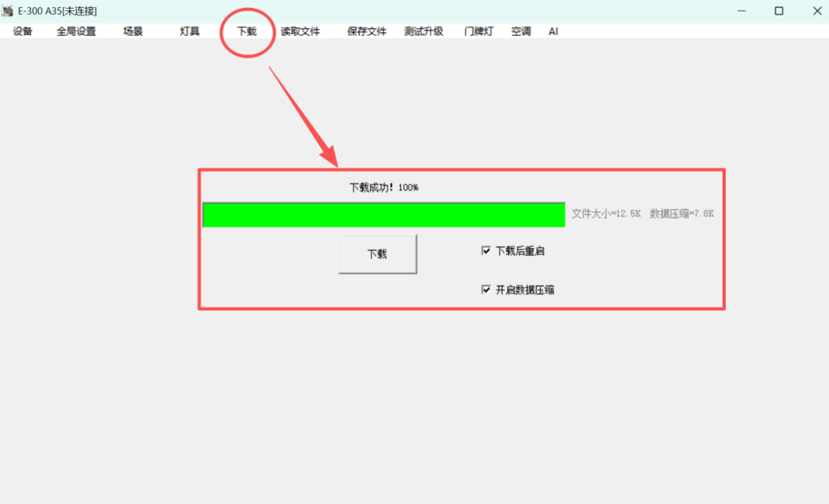
Task: Open the 保存文件 menu
Action: tap(367, 31)
